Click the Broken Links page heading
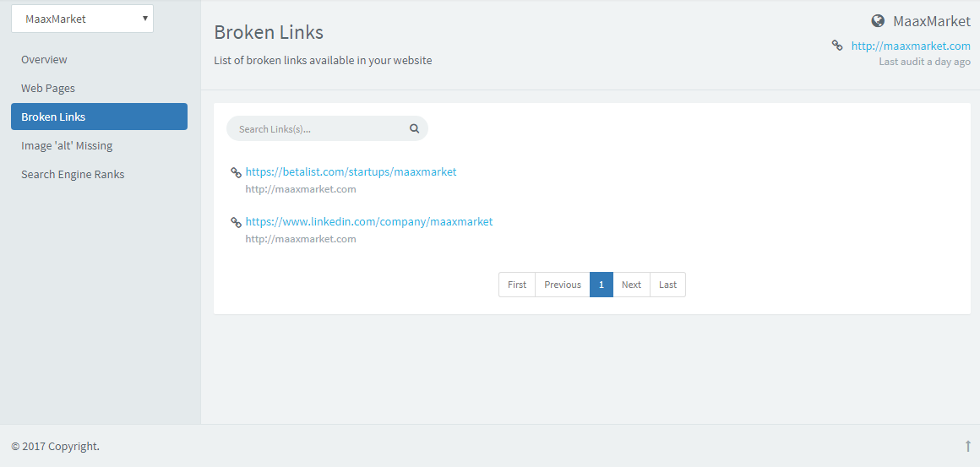980x467 pixels. (x=269, y=32)
